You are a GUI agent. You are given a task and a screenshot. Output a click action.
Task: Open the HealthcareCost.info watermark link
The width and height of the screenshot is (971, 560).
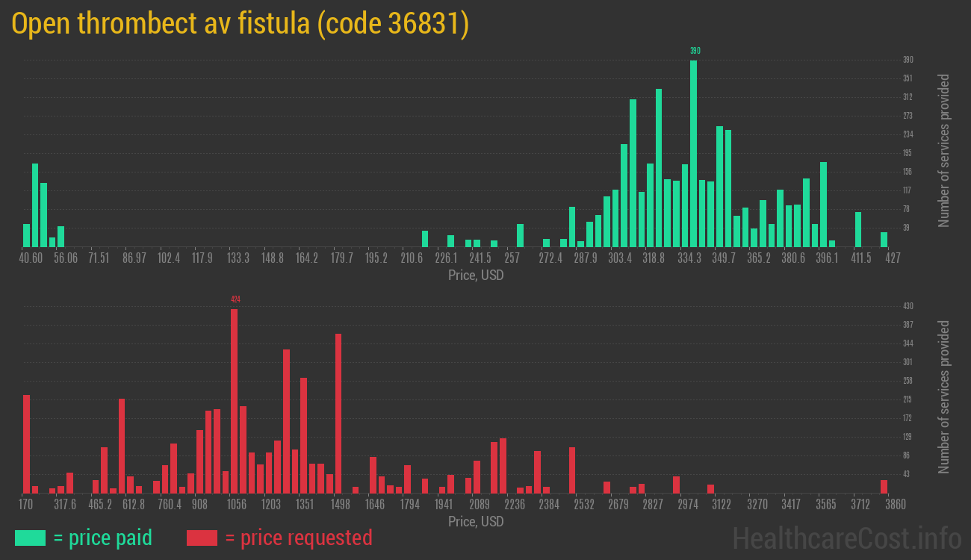(x=846, y=538)
